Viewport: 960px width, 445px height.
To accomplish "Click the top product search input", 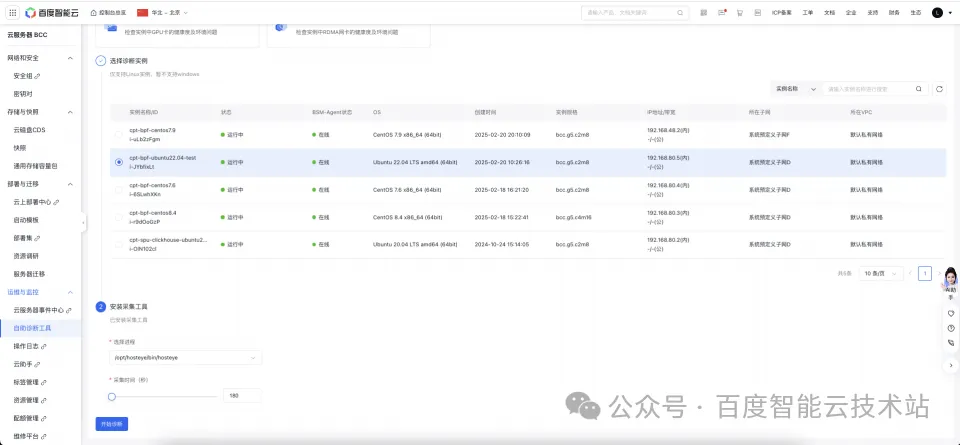I will 634,12.
